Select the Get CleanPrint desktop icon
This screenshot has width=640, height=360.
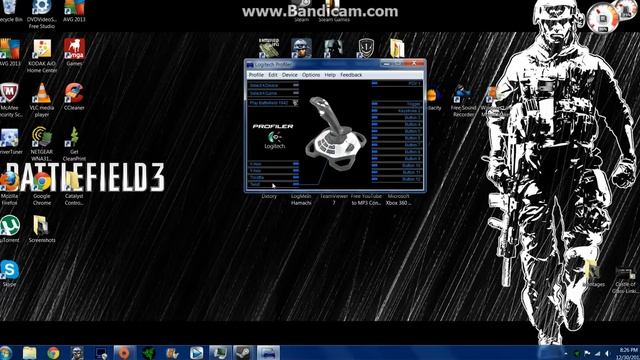click(x=74, y=144)
